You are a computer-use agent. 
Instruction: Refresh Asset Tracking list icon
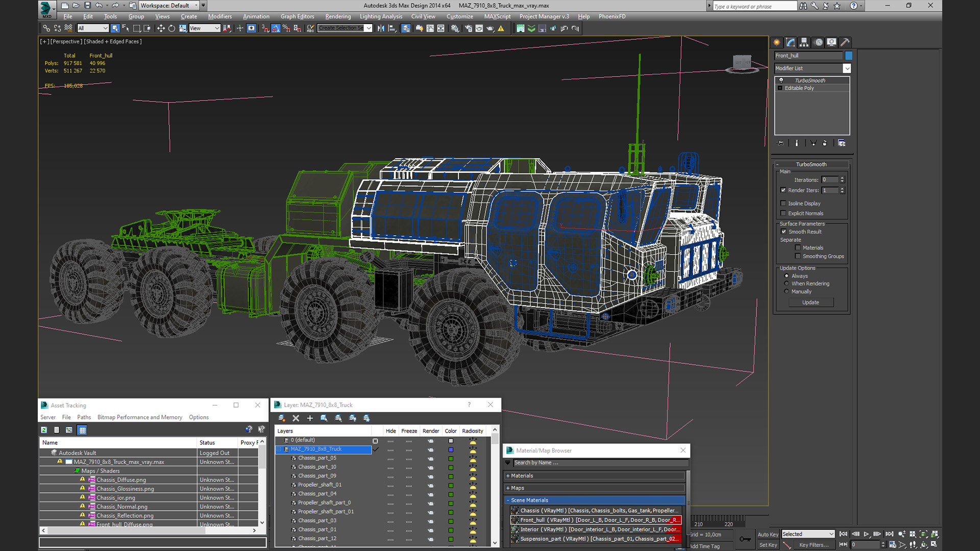click(44, 430)
